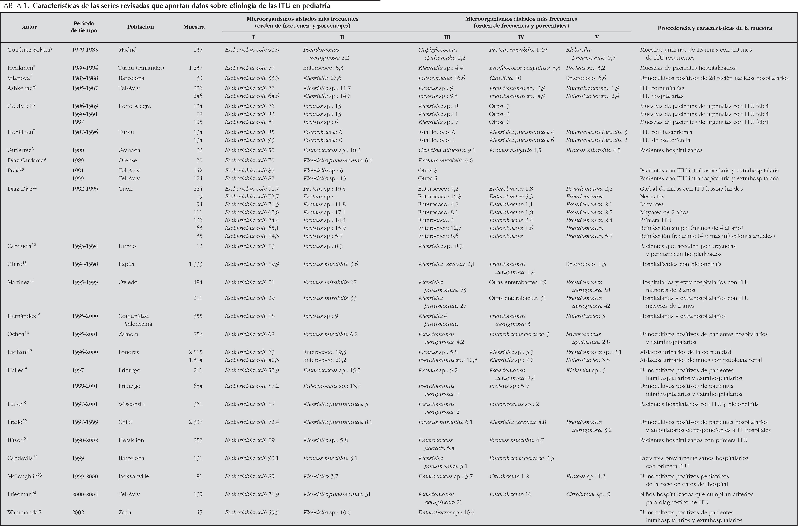The image size is (812, 526).
Task: Click the text 'Neonatos' in last column
Action: (652, 197)
